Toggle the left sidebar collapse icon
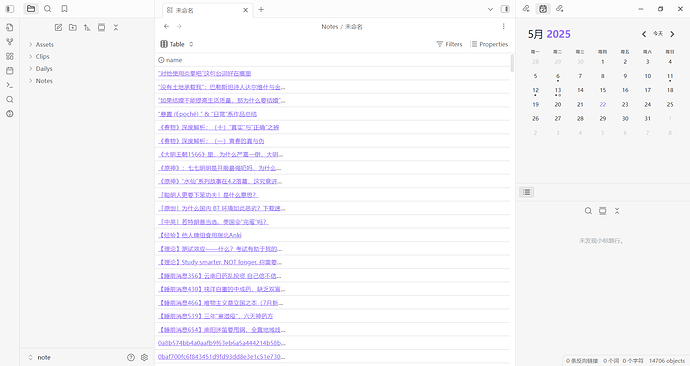Image resolution: width=690 pixels, height=366 pixels. coord(10,9)
